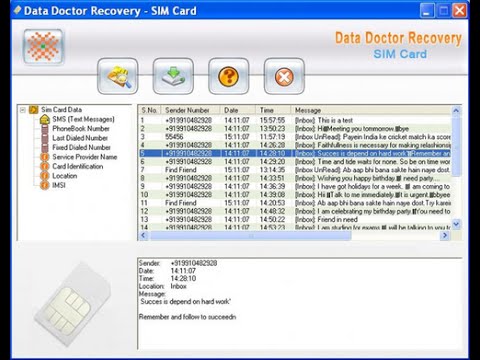
Task: Click the Date column header
Action: 238,110
